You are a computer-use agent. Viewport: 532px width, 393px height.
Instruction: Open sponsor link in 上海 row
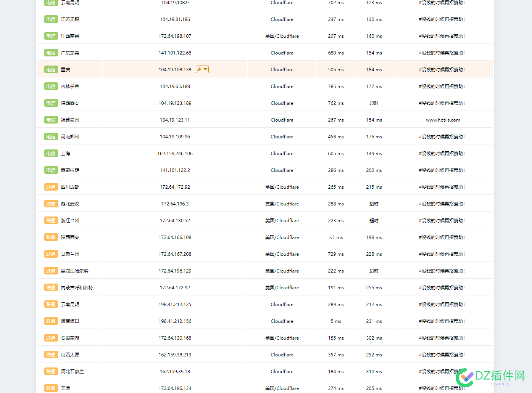[442, 154]
